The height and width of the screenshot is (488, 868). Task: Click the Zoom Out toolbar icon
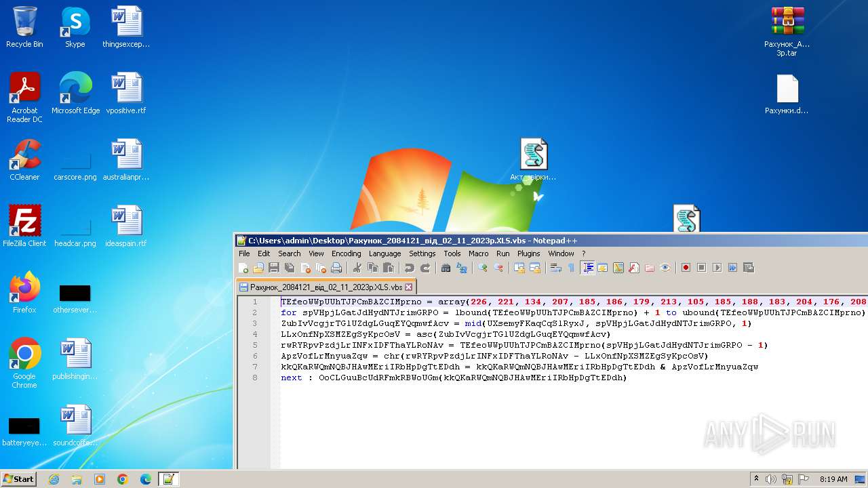pyautogui.click(x=498, y=268)
